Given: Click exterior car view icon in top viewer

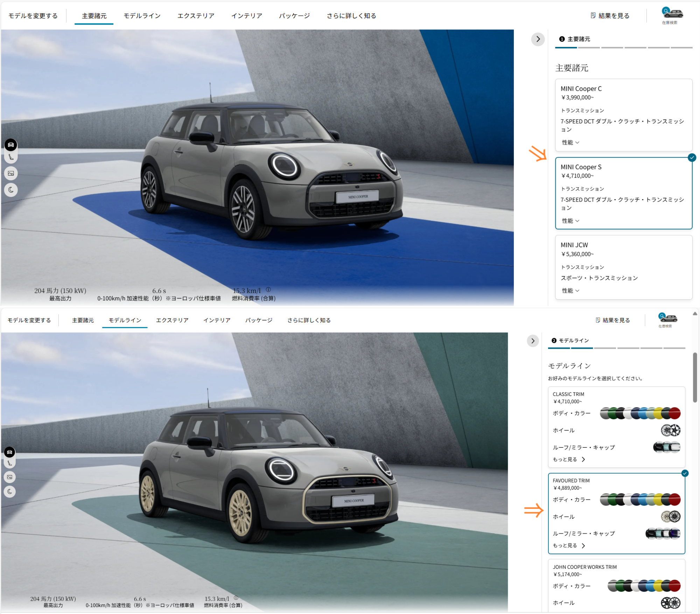Looking at the screenshot, I should coord(11,145).
